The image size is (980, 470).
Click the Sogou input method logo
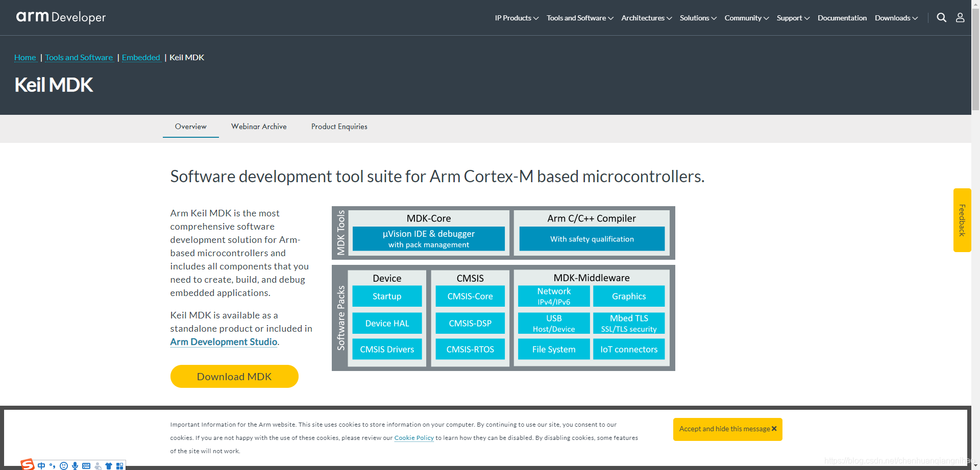pos(28,465)
